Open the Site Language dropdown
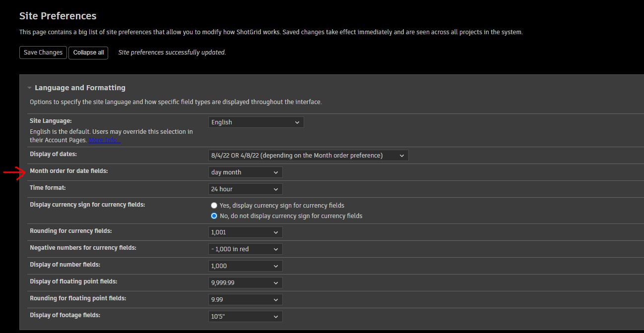Image resolution: width=644 pixels, height=333 pixels. coord(256,122)
